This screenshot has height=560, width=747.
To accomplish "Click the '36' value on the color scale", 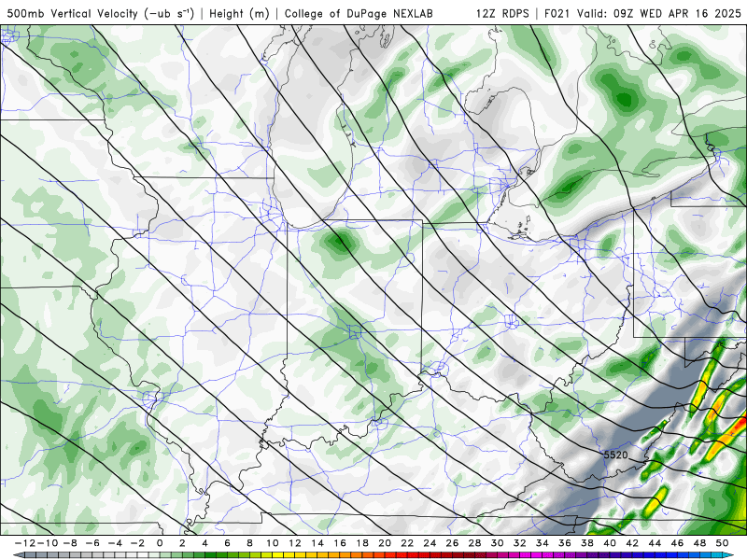I will point(565,543).
